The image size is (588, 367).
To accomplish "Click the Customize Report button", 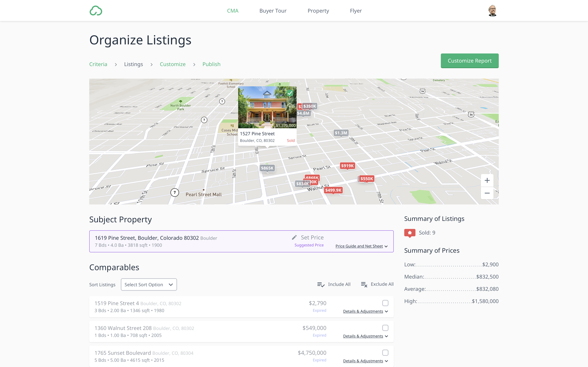I will coord(469,61).
